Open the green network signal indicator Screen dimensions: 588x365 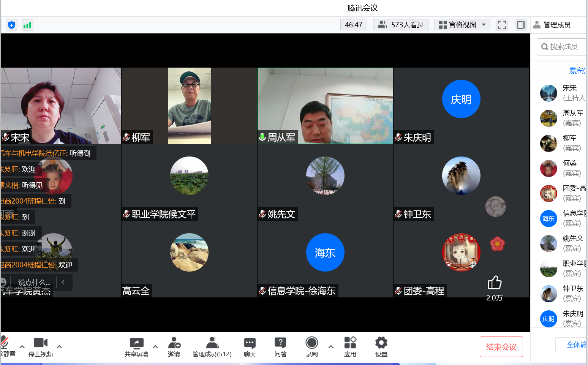click(x=27, y=25)
